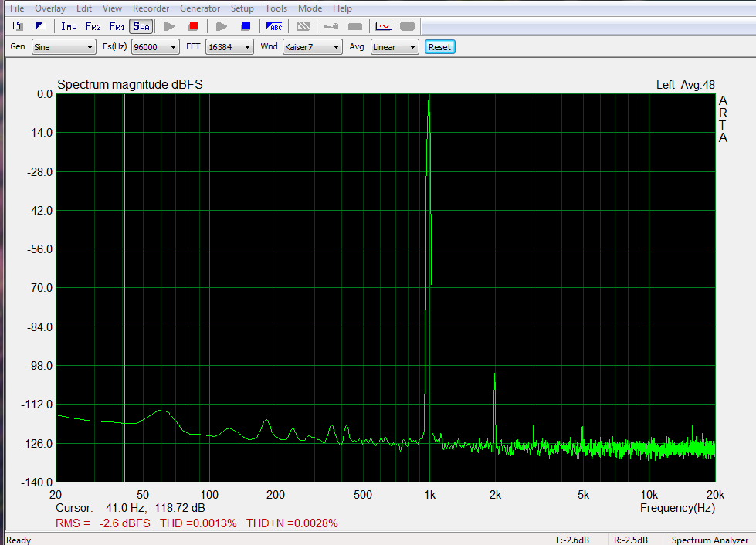
Task: Click the 2 kHz harmonic spike in the plot
Action: (495, 376)
